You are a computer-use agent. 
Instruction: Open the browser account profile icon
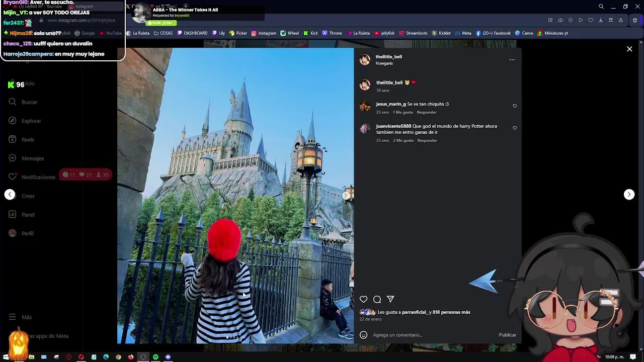[621, 20]
